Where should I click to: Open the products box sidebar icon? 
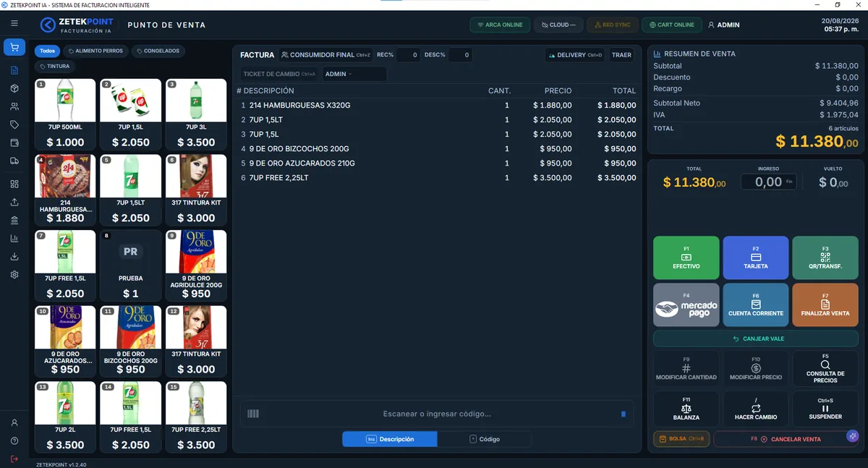pyautogui.click(x=14, y=88)
